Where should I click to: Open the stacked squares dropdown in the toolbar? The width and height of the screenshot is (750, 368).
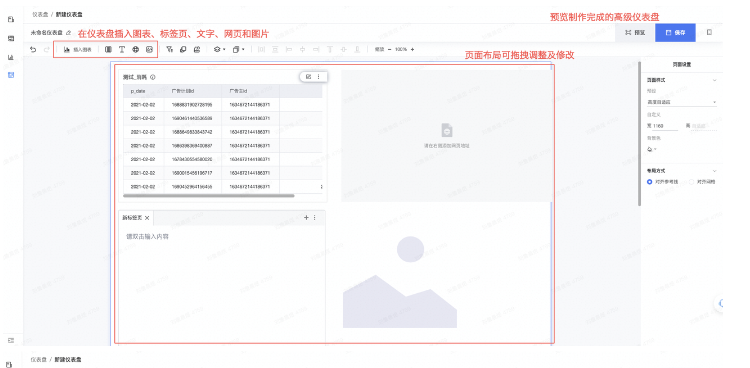coord(238,49)
